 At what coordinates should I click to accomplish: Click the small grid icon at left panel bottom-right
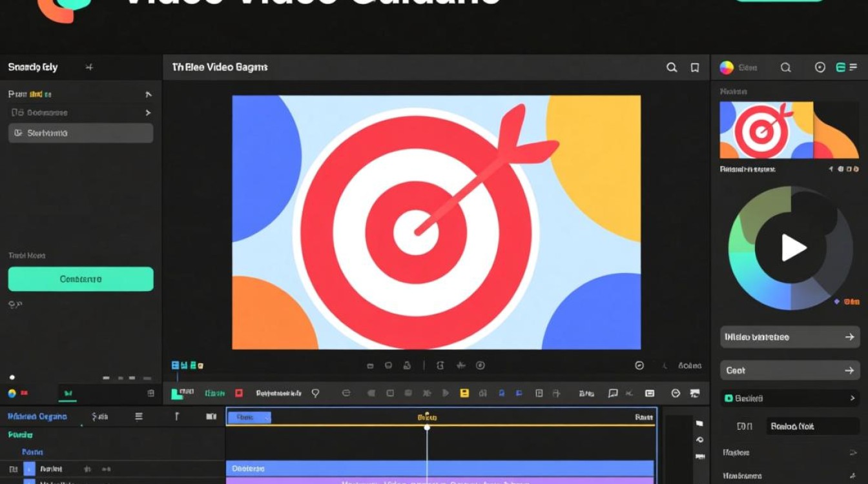click(x=150, y=392)
